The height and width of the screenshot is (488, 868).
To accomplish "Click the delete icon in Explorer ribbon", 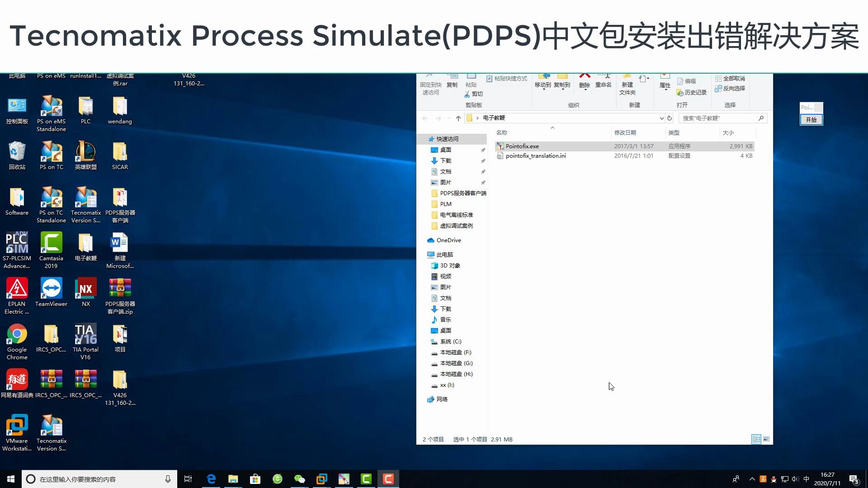I will point(585,80).
